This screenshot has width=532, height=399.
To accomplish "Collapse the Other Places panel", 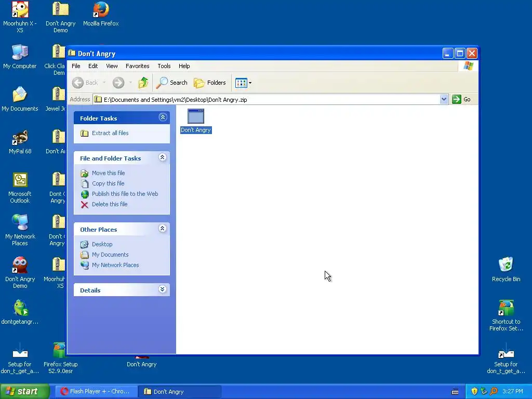I will pos(163,229).
